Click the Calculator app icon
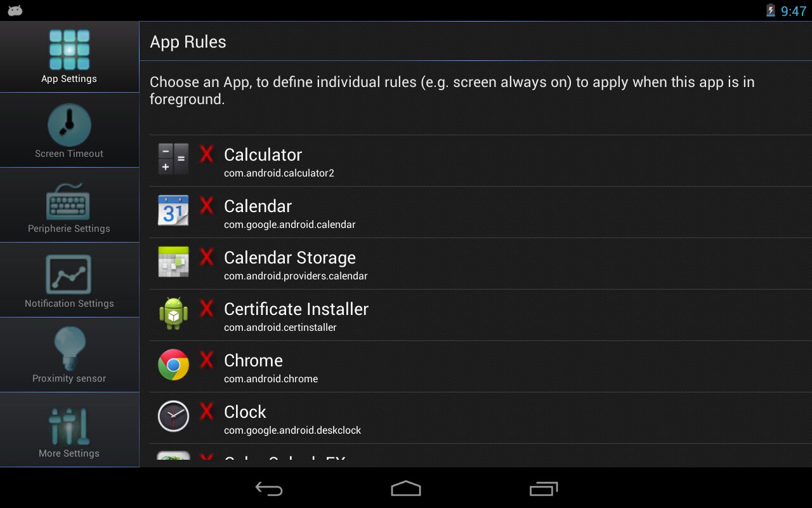 [173, 159]
